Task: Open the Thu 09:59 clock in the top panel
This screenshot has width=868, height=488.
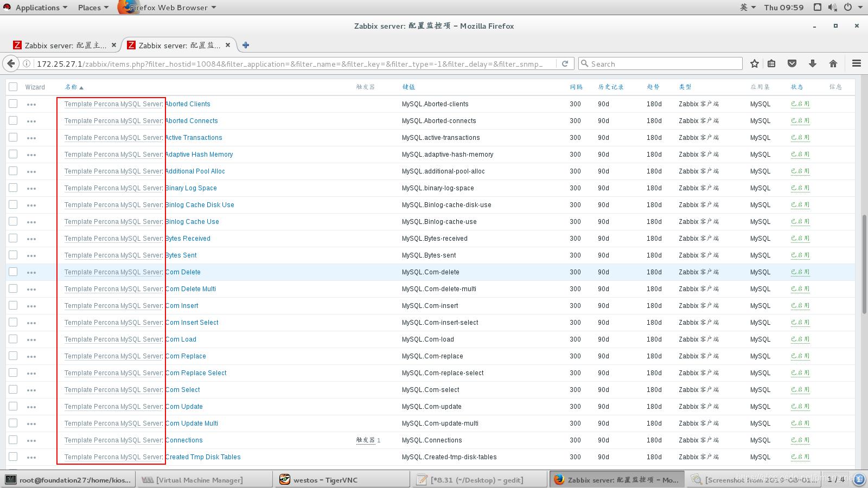Action: click(x=783, y=7)
